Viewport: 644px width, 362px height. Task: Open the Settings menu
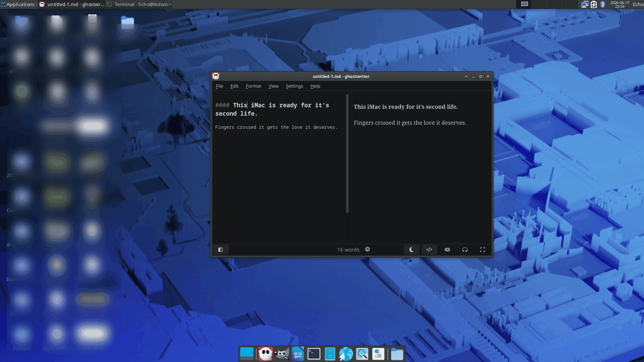(294, 86)
